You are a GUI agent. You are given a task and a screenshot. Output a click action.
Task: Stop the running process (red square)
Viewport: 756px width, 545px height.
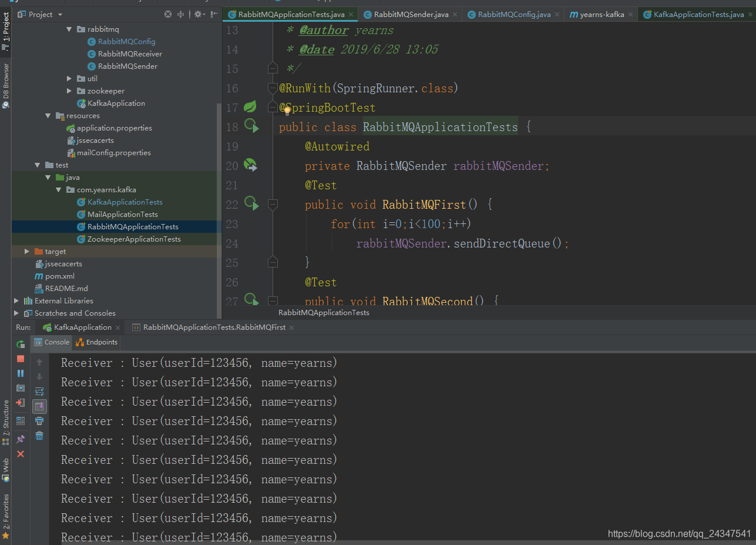(x=21, y=359)
